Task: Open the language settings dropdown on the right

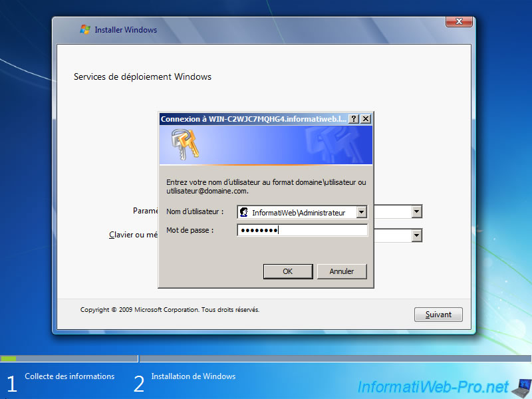Action: tap(417, 211)
